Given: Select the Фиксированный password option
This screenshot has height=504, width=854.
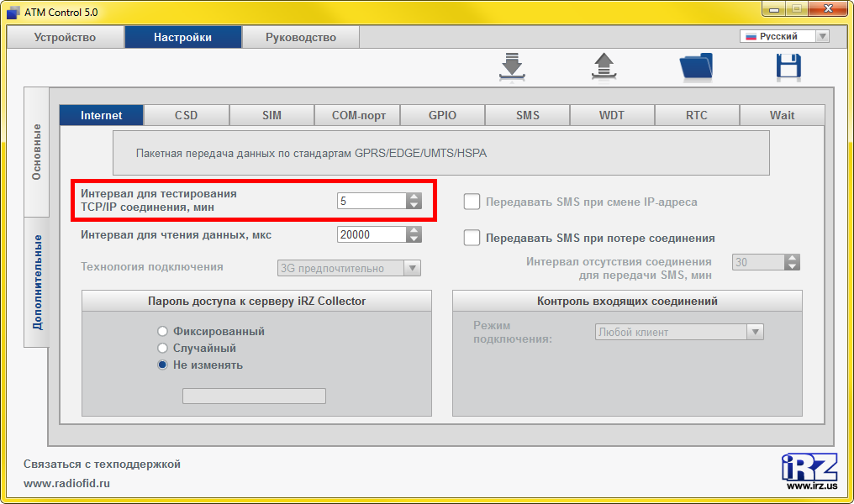Looking at the screenshot, I should pos(163,331).
